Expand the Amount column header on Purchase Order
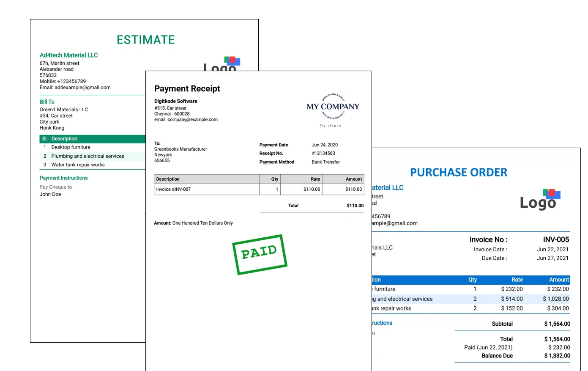Image resolution: width=588 pixels, height=371 pixels. click(x=559, y=280)
